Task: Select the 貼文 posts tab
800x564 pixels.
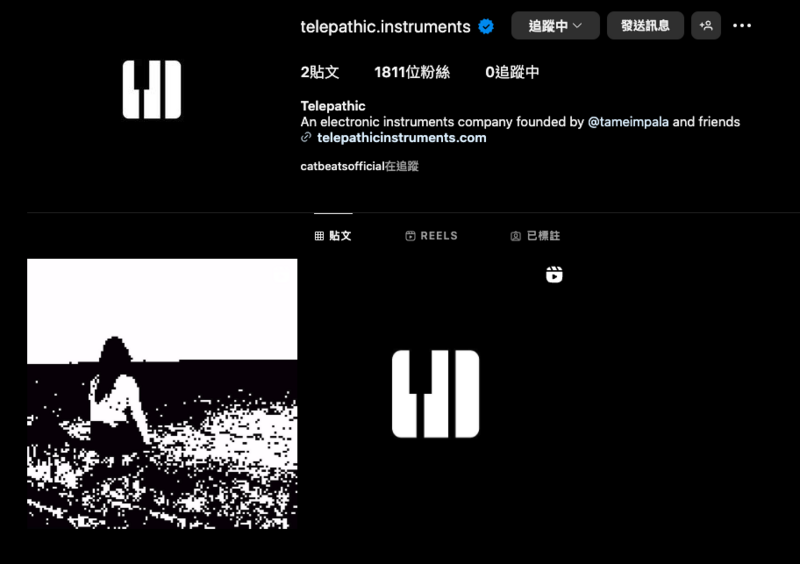Action: click(x=333, y=236)
